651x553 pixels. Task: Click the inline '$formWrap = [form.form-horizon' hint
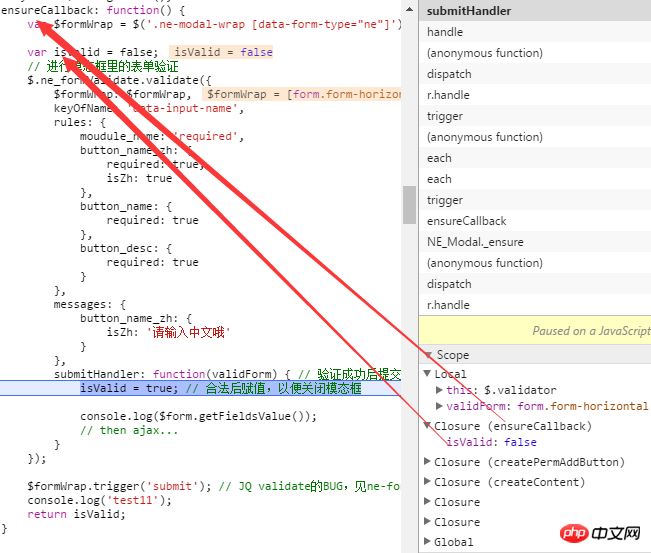(302, 94)
